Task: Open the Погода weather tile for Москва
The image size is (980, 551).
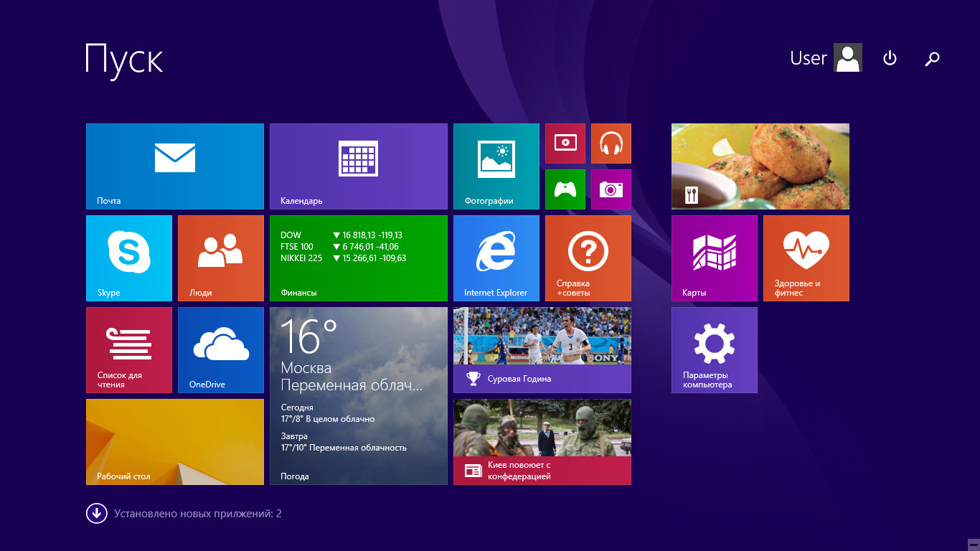Action: click(x=358, y=395)
